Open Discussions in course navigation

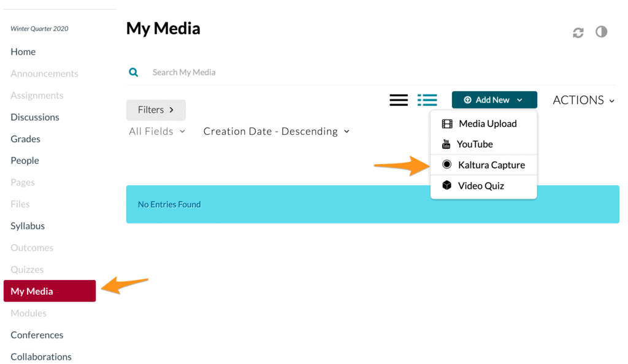click(35, 117)
